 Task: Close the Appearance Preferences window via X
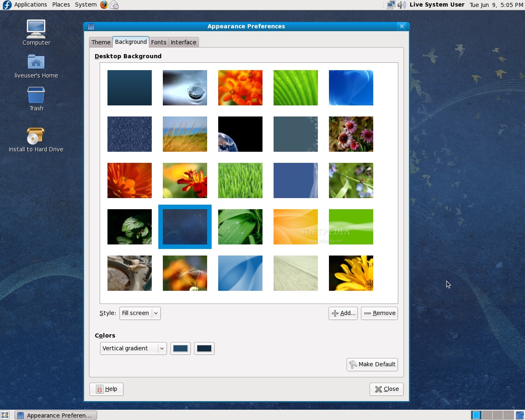[x=402, y=26]
